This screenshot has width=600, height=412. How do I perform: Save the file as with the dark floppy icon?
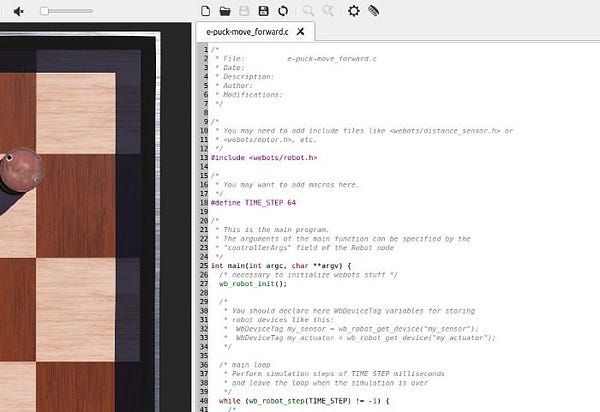tap(263, 11)
